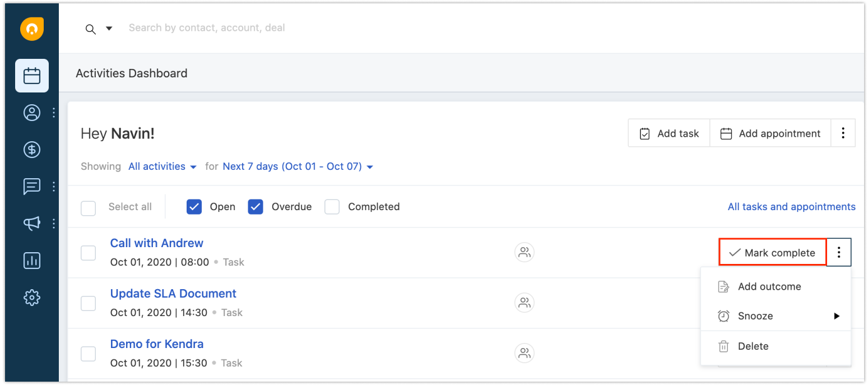
Task: Open the Settings gear in the sidebar
Action: click(31, 297)
